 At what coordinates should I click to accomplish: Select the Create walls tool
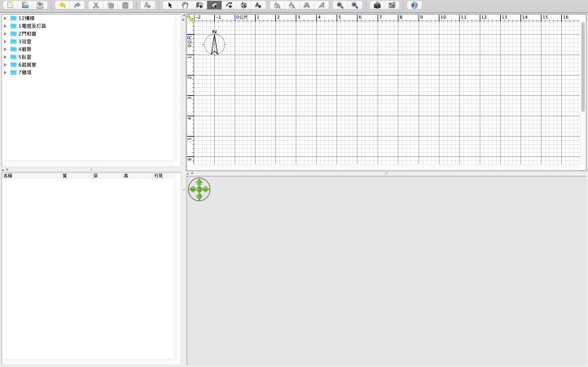coord(200,5)
